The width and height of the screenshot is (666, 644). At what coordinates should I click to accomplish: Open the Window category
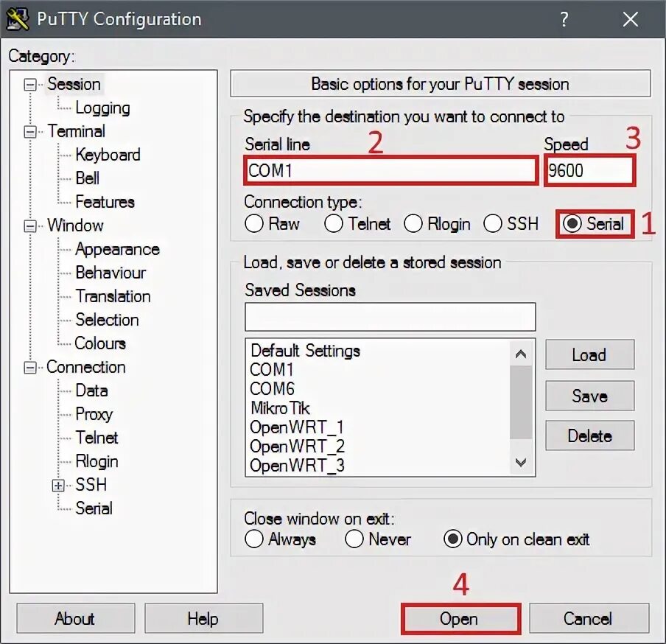coord(75,225)
